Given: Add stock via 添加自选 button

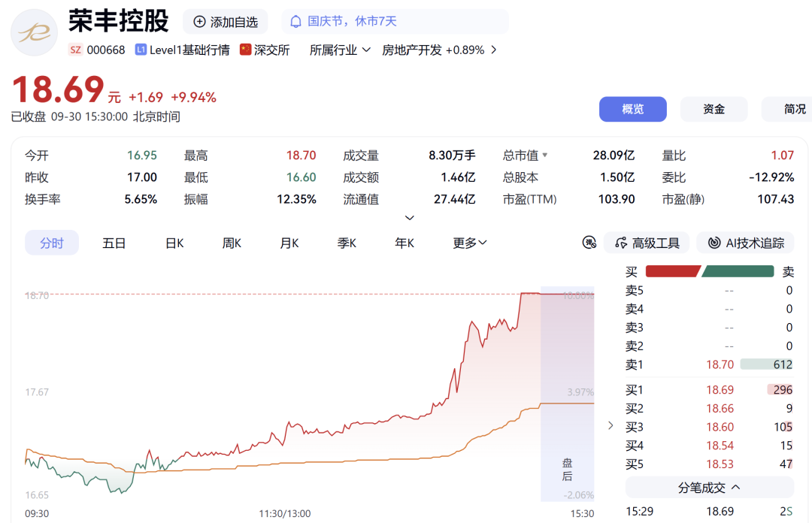Looking at the screenshot, I should click(x=226, y=22).
